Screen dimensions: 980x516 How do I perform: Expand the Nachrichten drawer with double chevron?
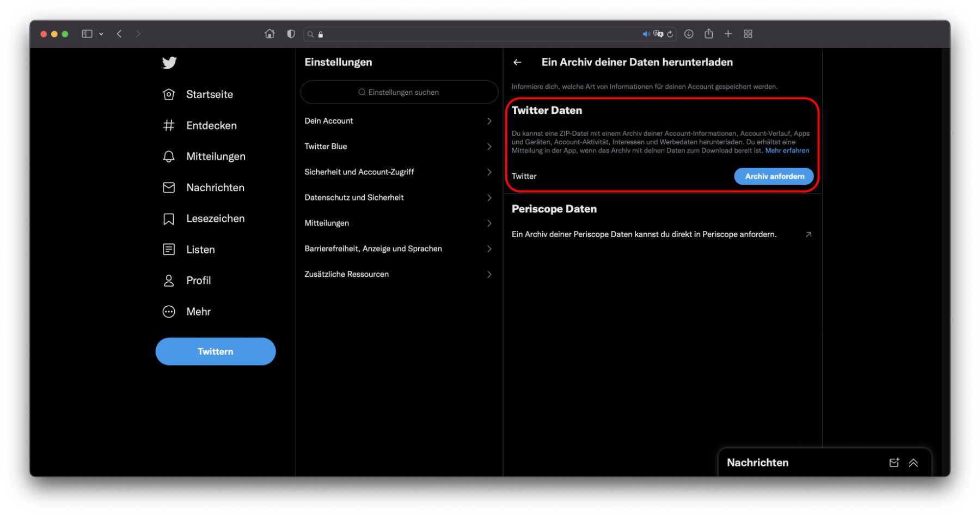(914, 463)
